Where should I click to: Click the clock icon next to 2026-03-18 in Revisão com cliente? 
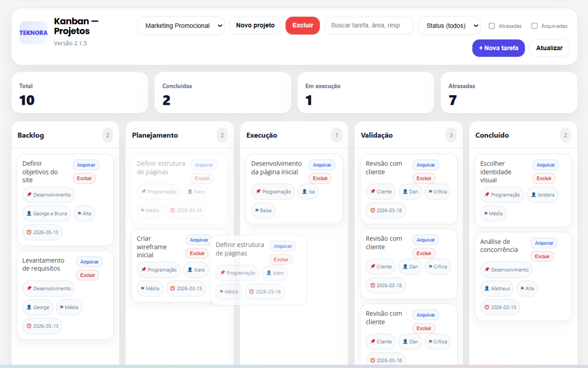[x=372, y=210]
